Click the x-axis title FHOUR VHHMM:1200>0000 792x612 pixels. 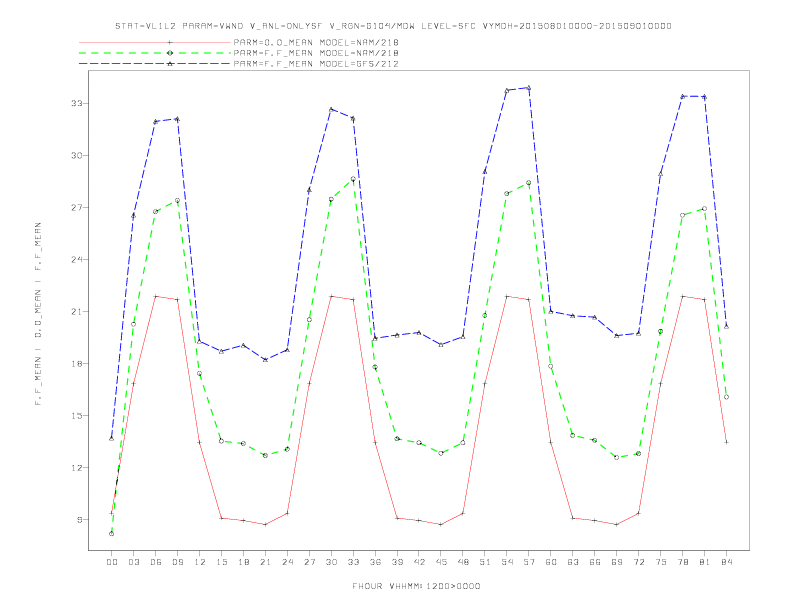(x=416, y=586)
